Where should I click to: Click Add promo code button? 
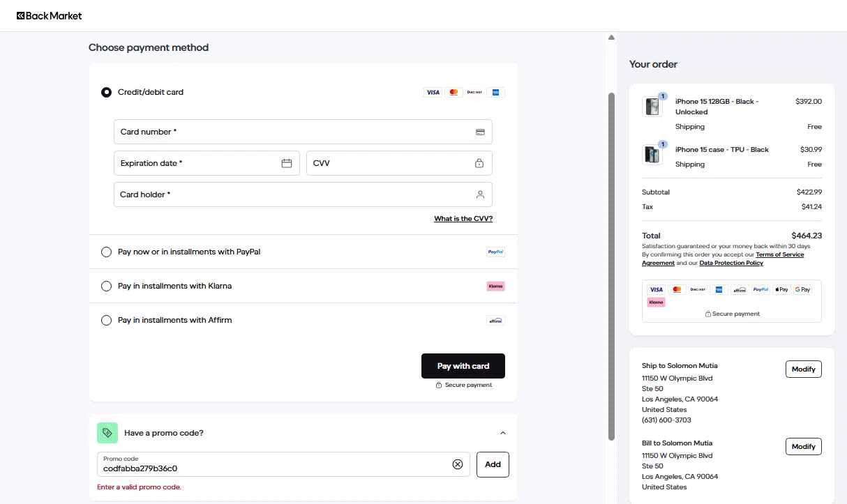(493, 464)
